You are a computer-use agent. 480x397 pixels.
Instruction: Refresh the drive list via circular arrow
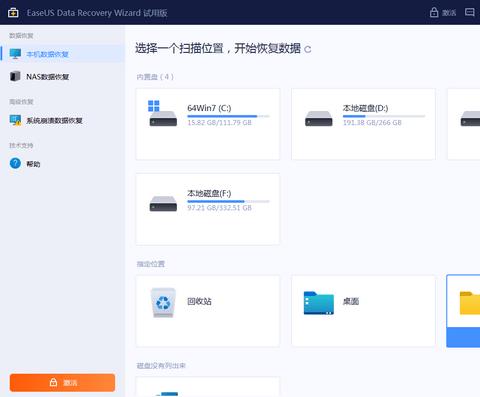(x=308, y=50)
